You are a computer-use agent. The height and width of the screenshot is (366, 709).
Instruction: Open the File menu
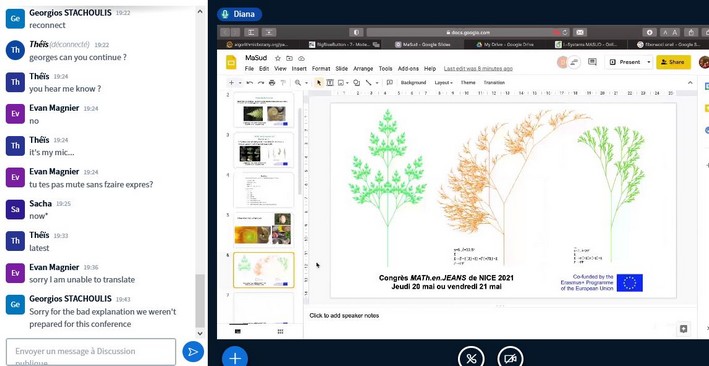pyautogui.click(x=249, y=69)
